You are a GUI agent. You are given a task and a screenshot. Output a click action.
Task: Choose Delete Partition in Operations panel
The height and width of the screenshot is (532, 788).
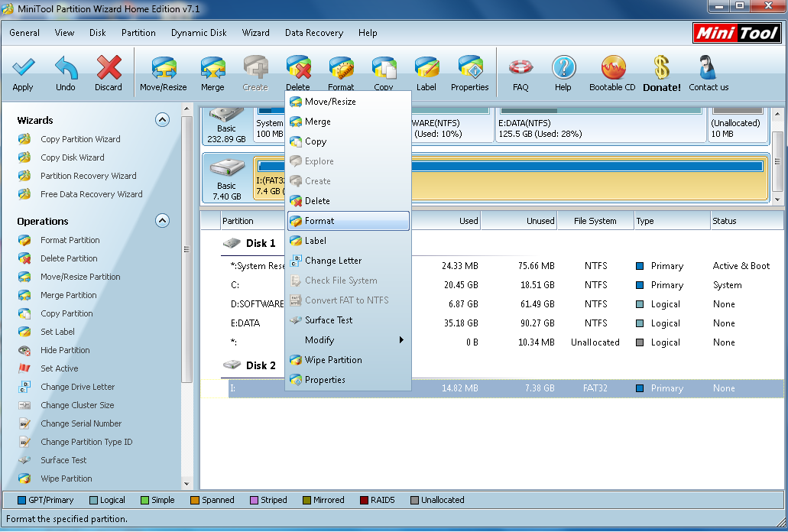click(x=69, y=258)
